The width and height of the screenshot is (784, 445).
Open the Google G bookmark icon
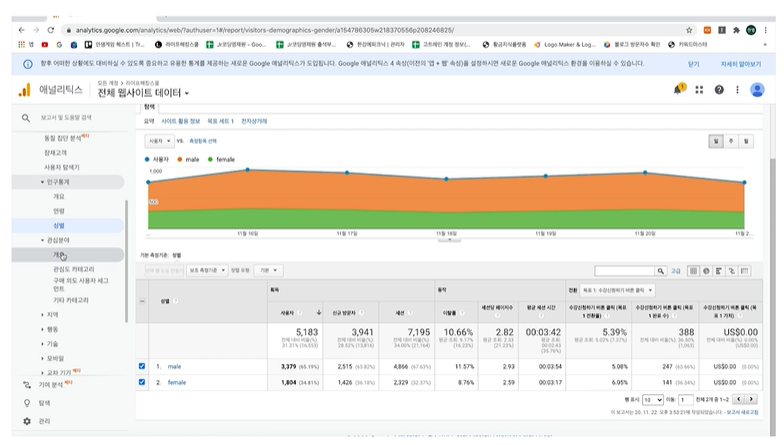pos(59,44)
